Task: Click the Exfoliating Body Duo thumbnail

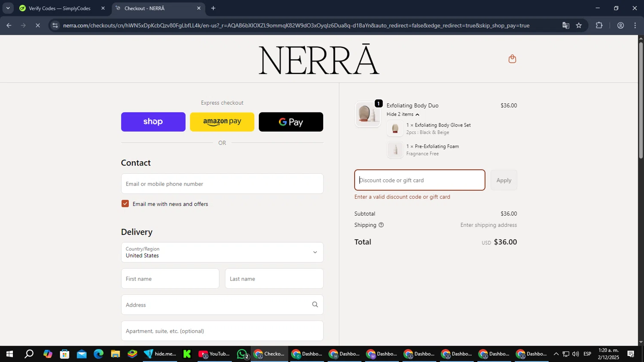Action: [368, 114]
